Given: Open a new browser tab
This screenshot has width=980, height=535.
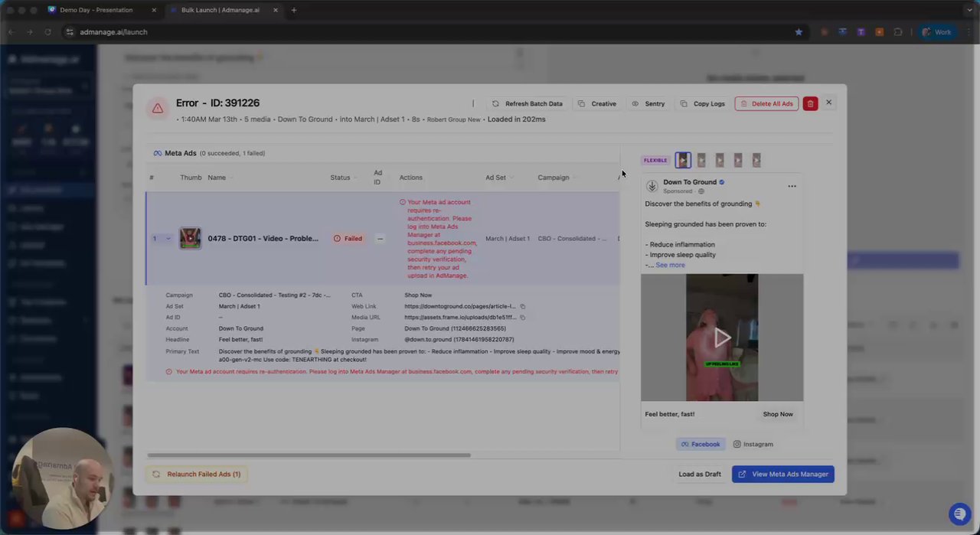Looking at the screenshot, I should coord(294,10).
